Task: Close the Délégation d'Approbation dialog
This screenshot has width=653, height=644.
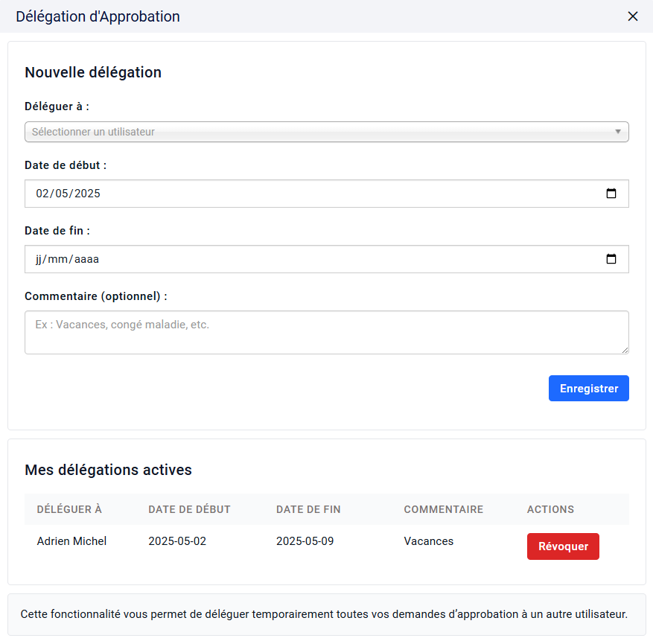Action: click(x=632, y=16)
